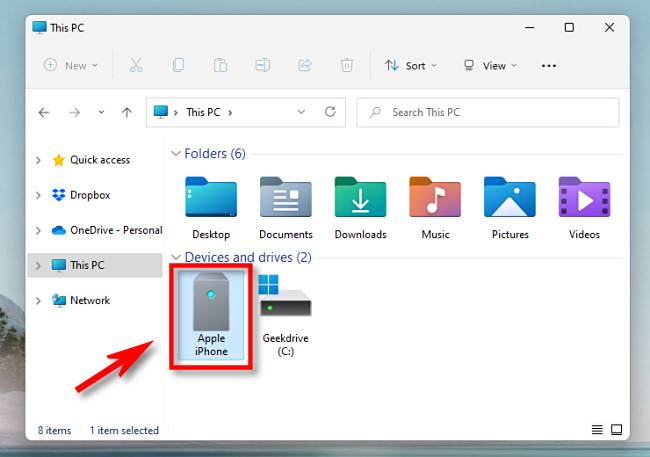
Task: Expand the Quick access tree node
Action: (x=39, y=160)
